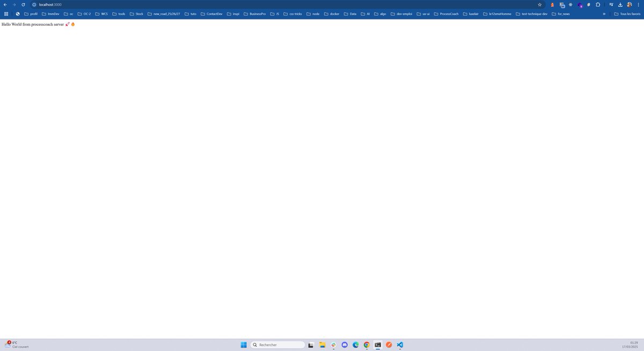Screen dimensions: 644x351
Task: Open the tools bookmarks folder
Action: tap(119, 13)
